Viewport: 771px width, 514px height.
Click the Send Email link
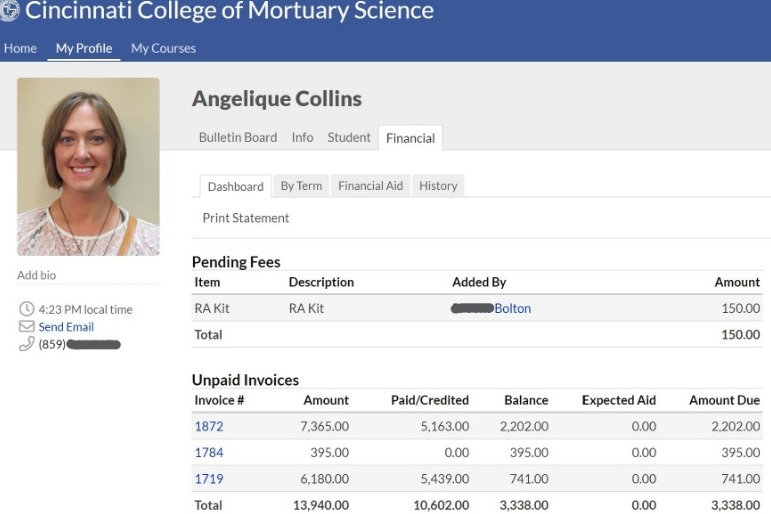[x=66, y=327]
